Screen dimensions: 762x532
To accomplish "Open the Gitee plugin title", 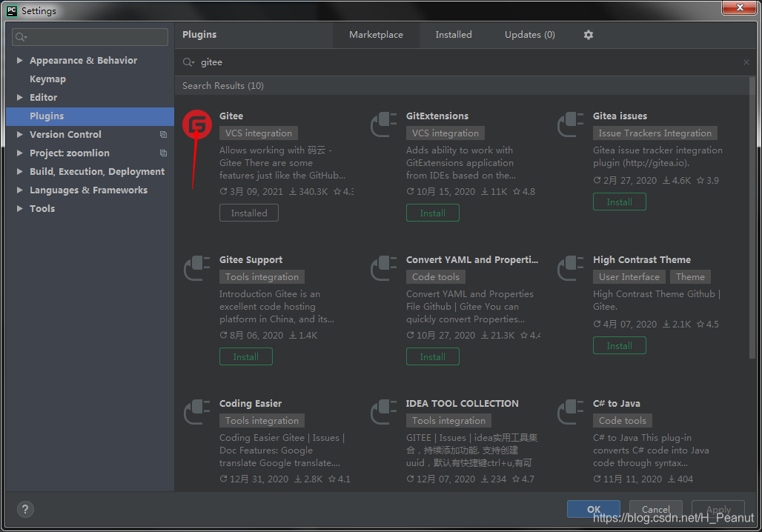I will 231,116.
